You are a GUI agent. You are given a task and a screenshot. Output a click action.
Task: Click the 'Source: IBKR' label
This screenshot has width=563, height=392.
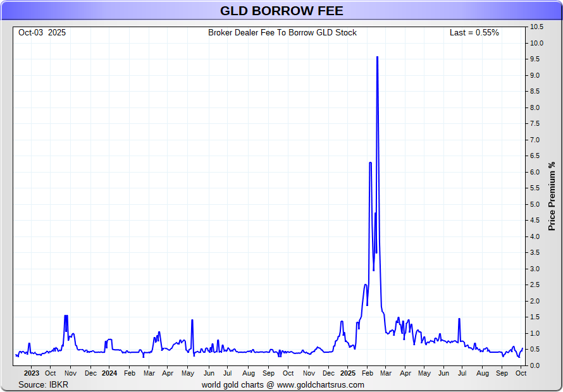tap(44, 385)
